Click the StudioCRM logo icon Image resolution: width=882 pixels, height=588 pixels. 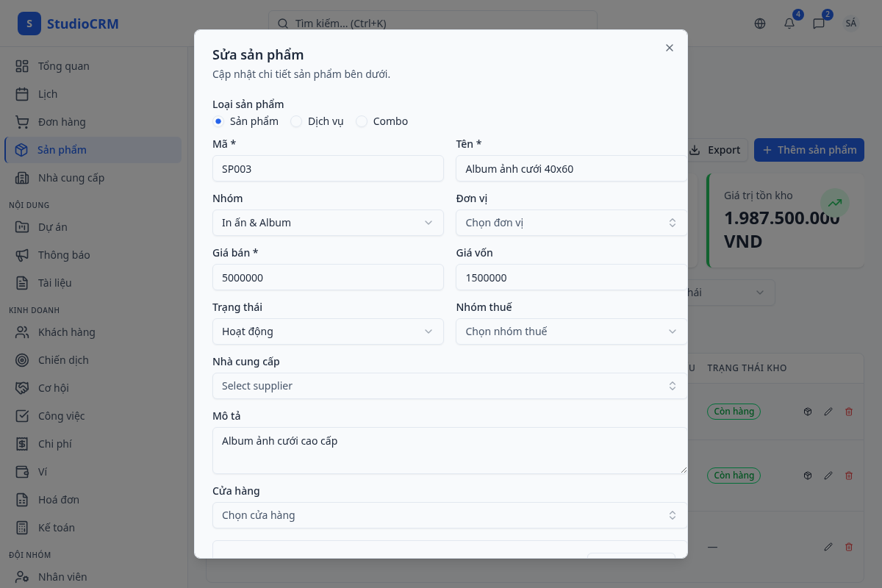tap(29, 24)
